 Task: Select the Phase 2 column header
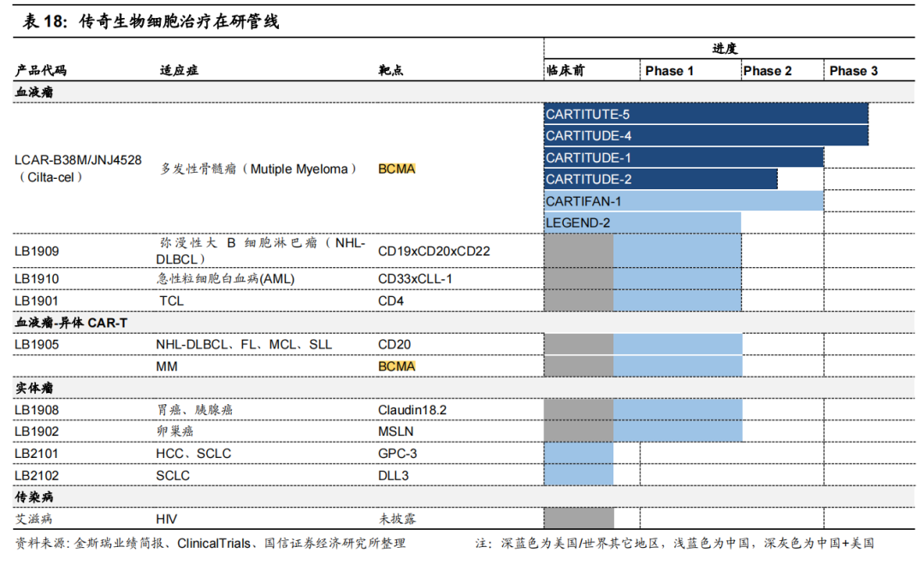coord(767,71)
